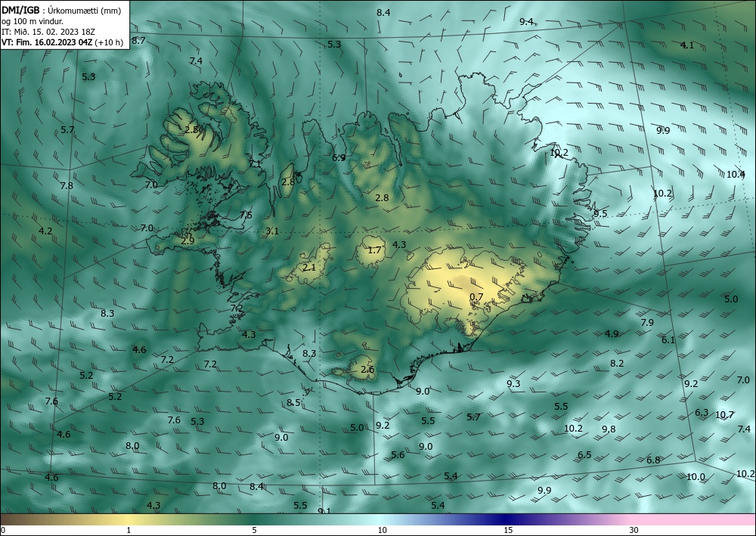Click the '30' tick label on the color scale
The width and height of the screenshot is (756, 536).
(x=634, y=530)
